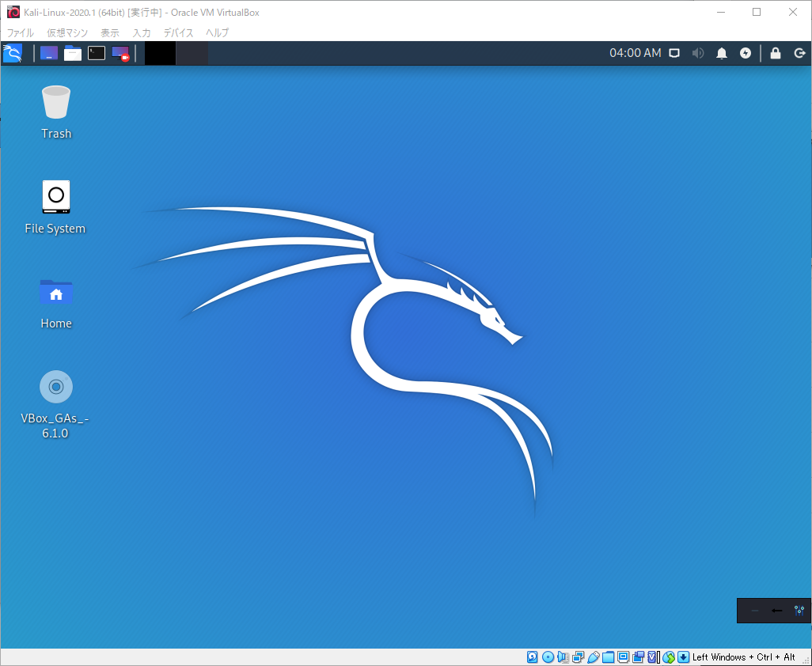Open the デバイス menu
Screen dimensions: 812x666
pyautogui.click(x=178, y=32)
